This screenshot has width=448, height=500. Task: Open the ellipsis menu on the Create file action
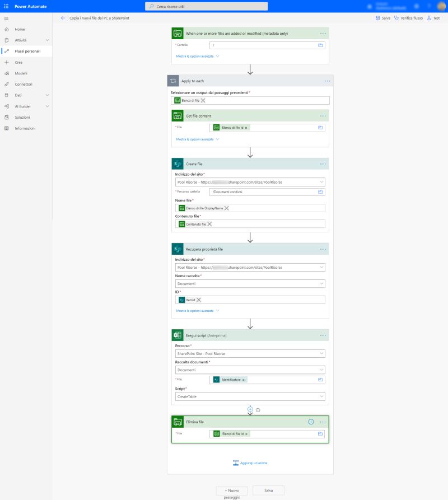click(x=323, y=163)
